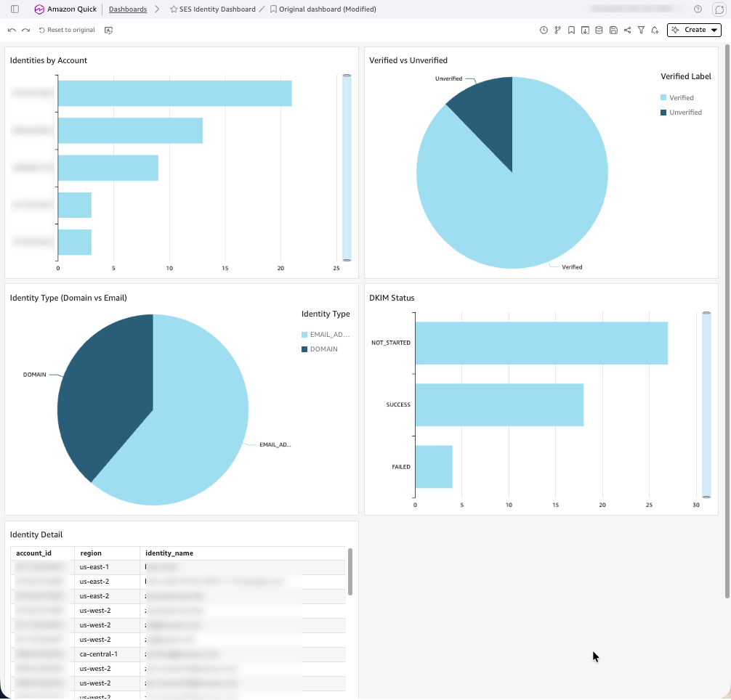Image resolution: width=731 pixels, height=700 pixels.
Task: Open the Dashboards breadcrumb link
Action: [x=128, y=9]
